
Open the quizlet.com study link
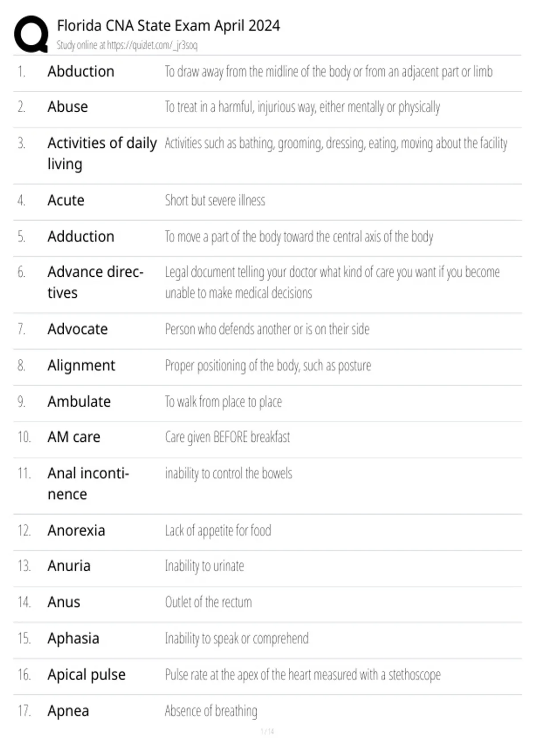(152, 45)
